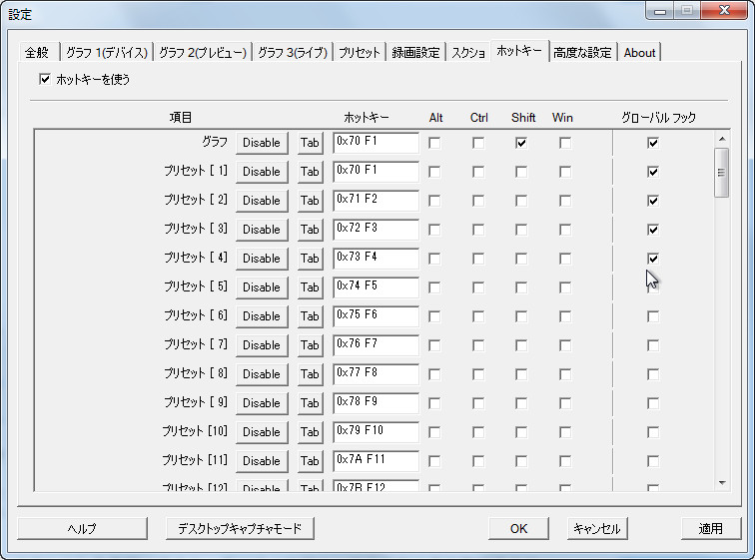
Task: Check Alt for プリセット [ 8]
Action: [x=434, y=374]
